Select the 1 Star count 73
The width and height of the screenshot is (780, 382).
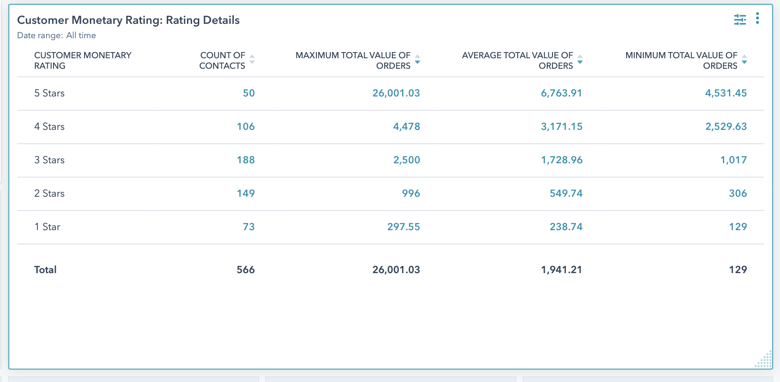249,227
